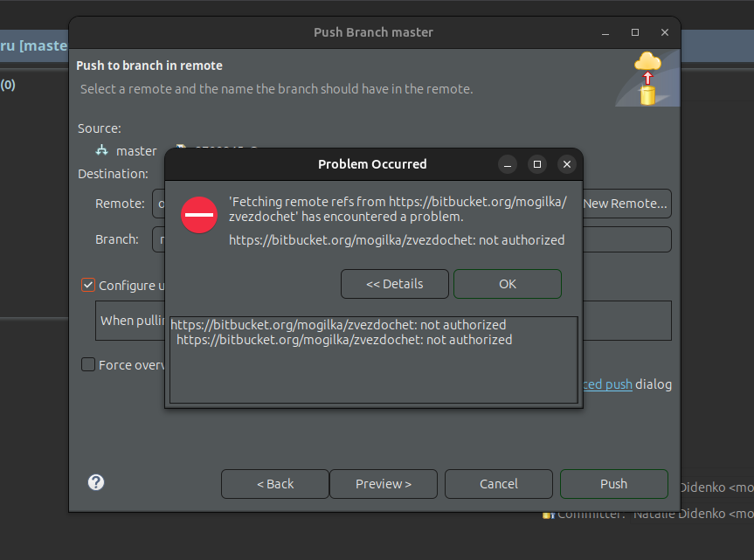The image size is (754, 560).
Task: Click 'master' source branch label
Action: (136, 151)
